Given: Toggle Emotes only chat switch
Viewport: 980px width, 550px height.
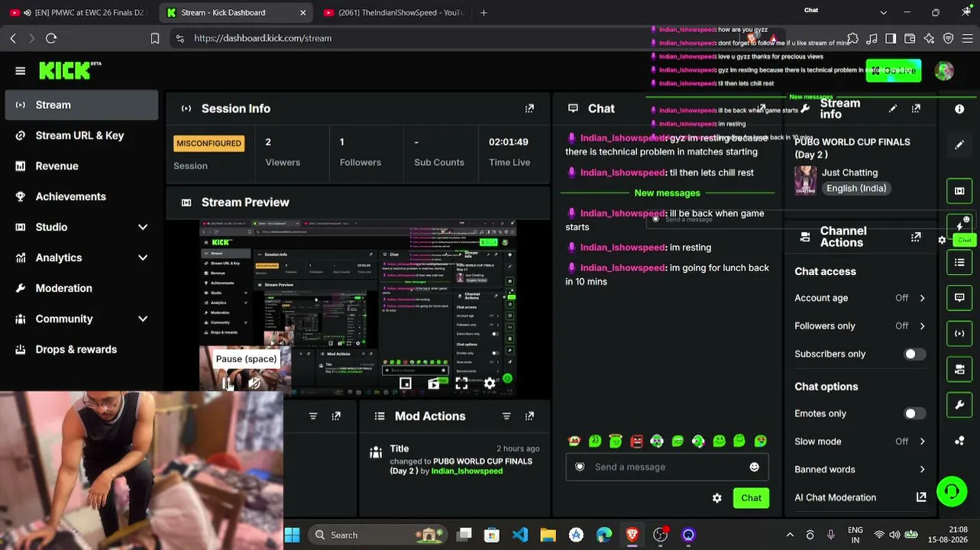Looking at the screenshot, I should (x=914, y=414).
